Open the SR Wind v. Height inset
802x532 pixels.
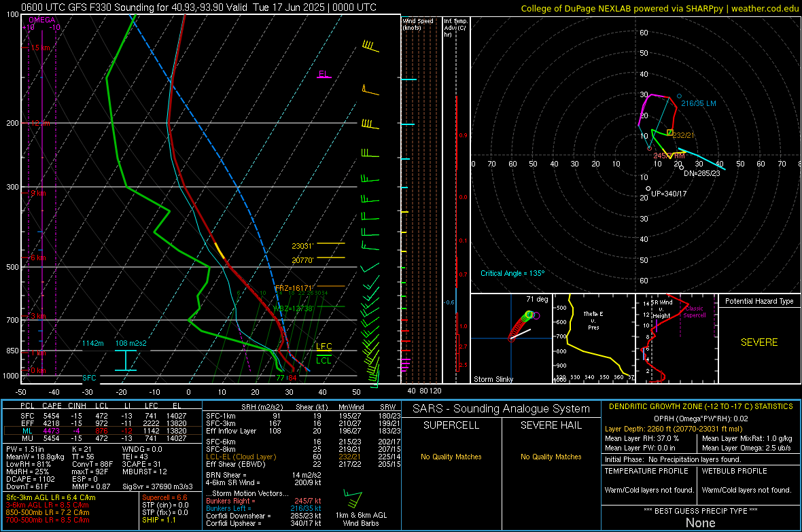tap(677, 338)
